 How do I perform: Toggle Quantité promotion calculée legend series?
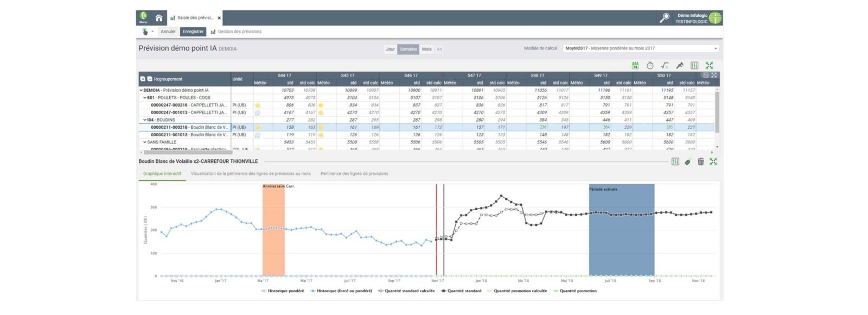517,291
